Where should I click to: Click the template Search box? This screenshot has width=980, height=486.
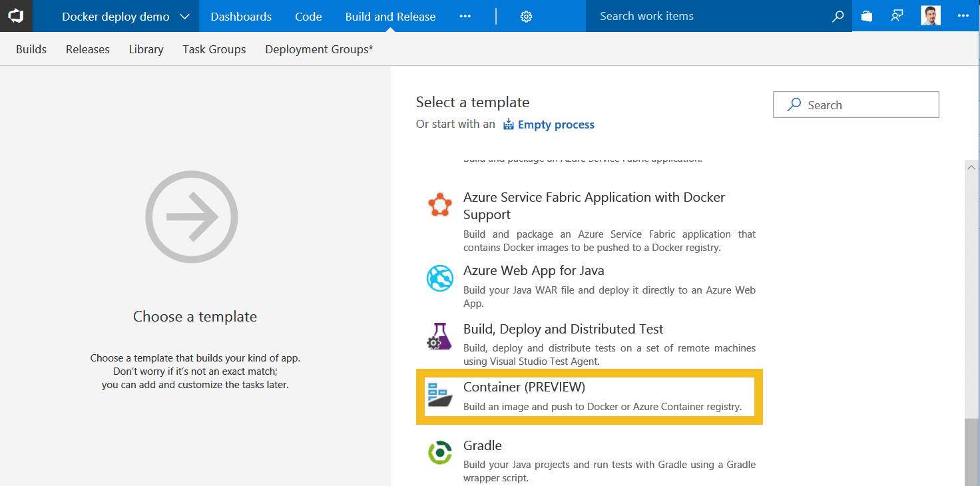(856, 105)
